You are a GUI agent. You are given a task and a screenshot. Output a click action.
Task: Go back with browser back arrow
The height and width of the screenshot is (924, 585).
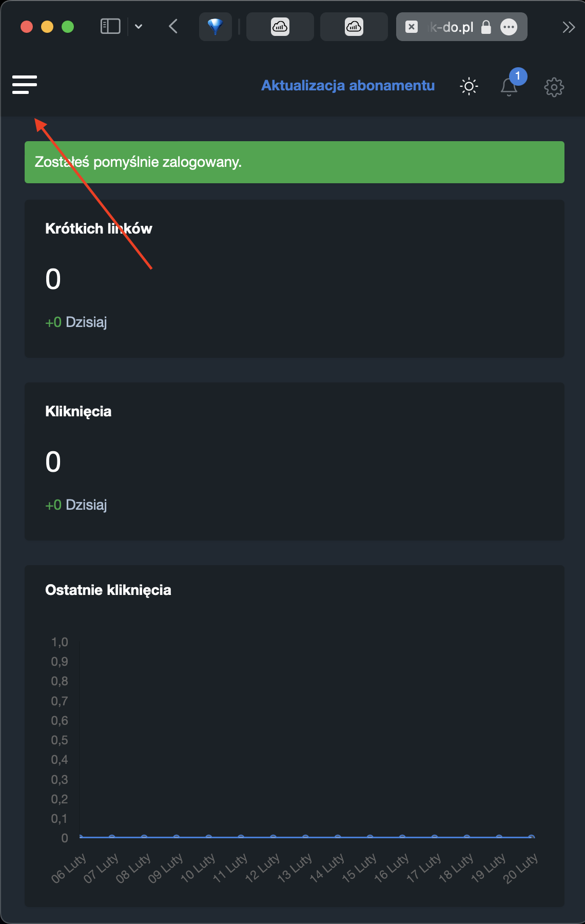(x=173, y=26)
